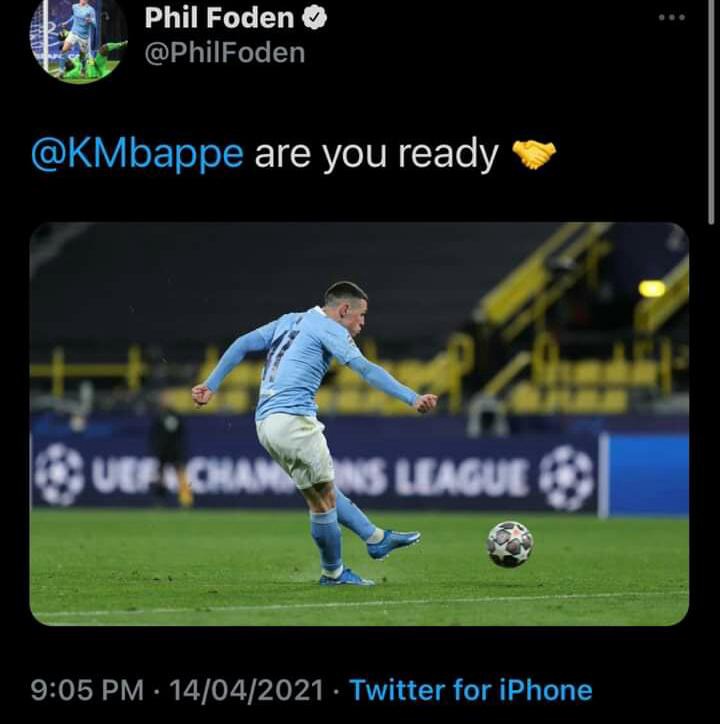This screenshot has width=720, height=724.
Task: Click the 14/04/2021 date
Action: 246,690
